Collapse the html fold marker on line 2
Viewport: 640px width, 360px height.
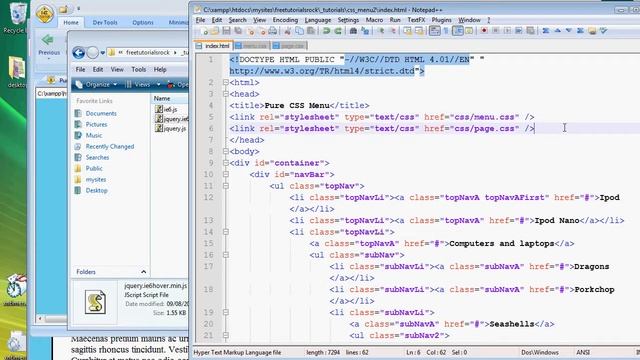tap(225, 82)
